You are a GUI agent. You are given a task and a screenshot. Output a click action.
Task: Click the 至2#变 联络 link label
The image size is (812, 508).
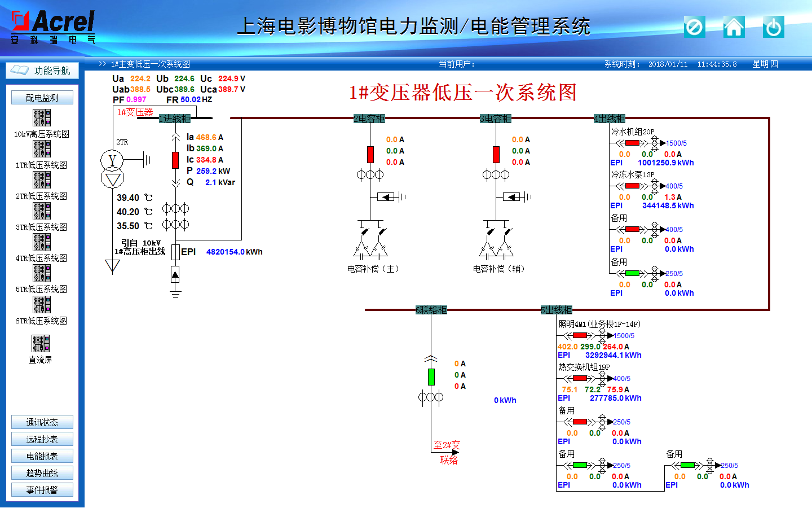447,452
